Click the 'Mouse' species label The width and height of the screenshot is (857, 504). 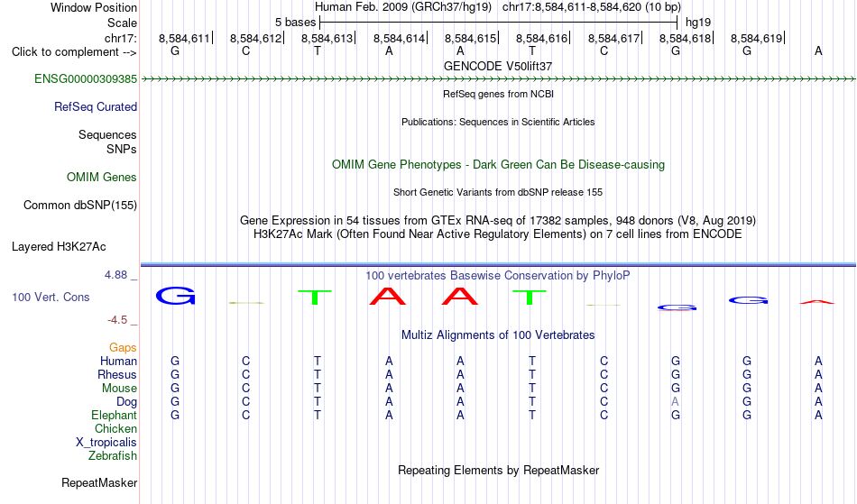(x=119, y=389)
